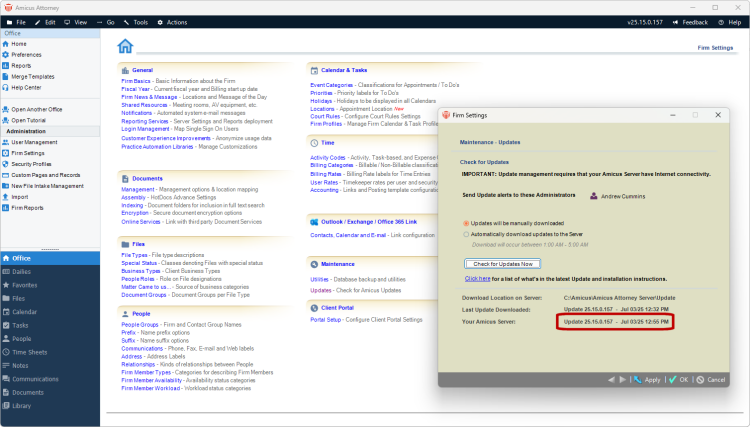Open Login Management link
Image resolution: width=750 pixels, height=427 pixels.
pos(145,129)
